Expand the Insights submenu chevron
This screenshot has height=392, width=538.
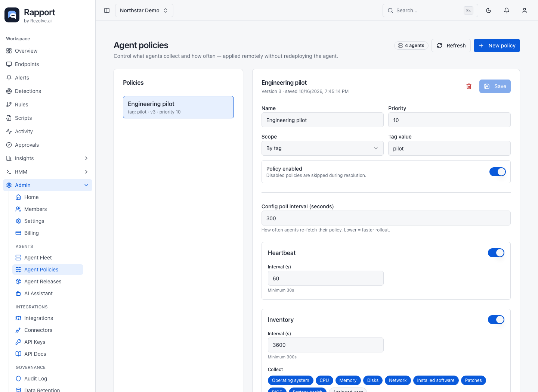click(86, 158)
